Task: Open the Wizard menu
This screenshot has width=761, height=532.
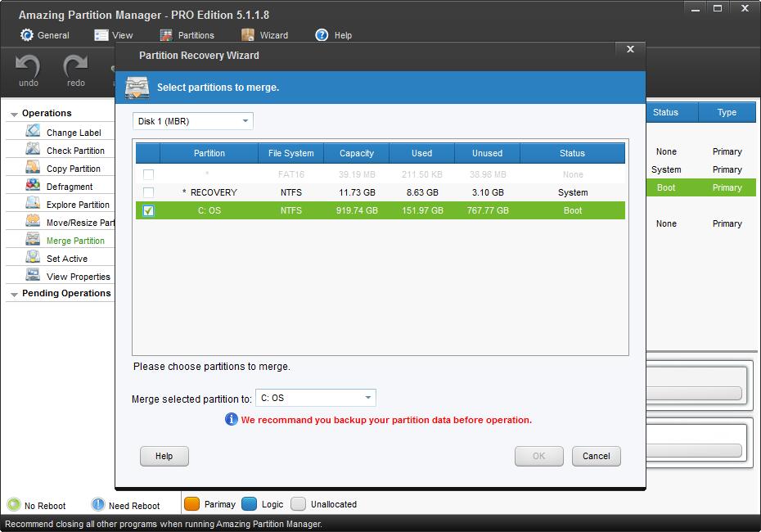Action: click(265, 35)
